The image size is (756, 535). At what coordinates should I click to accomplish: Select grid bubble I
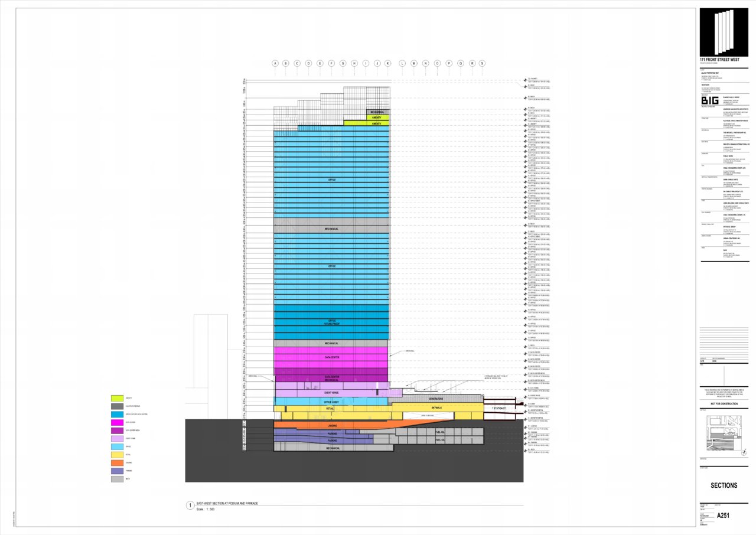tap(366, 63)
